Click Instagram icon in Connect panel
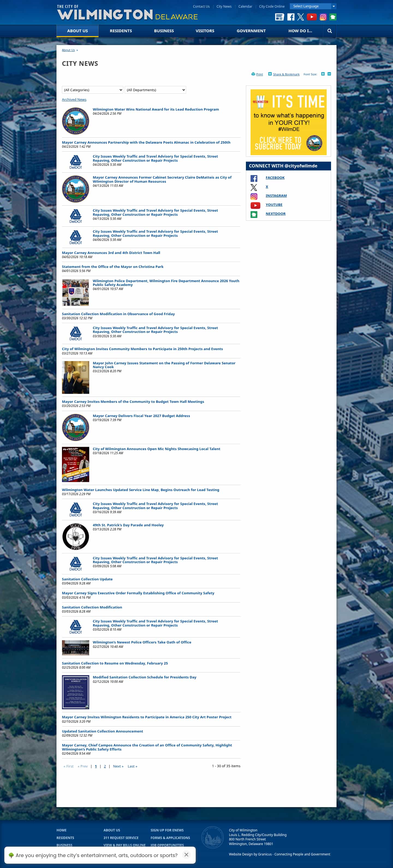This screenshot has height=868, width=393. coord(254,196)
